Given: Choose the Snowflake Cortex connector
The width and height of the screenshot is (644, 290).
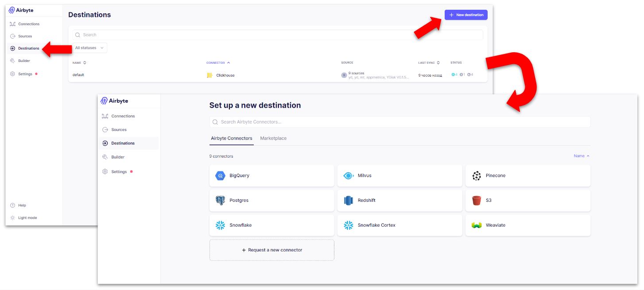Looking at the screenshot, I should click(400, 225).
